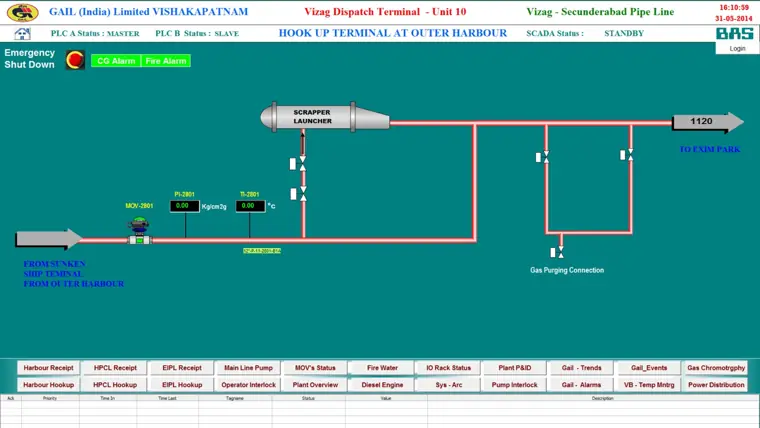Click 'SLAVE' PLC B status text
The height and width of the screenshot is (428, 760).
[226, 33]
